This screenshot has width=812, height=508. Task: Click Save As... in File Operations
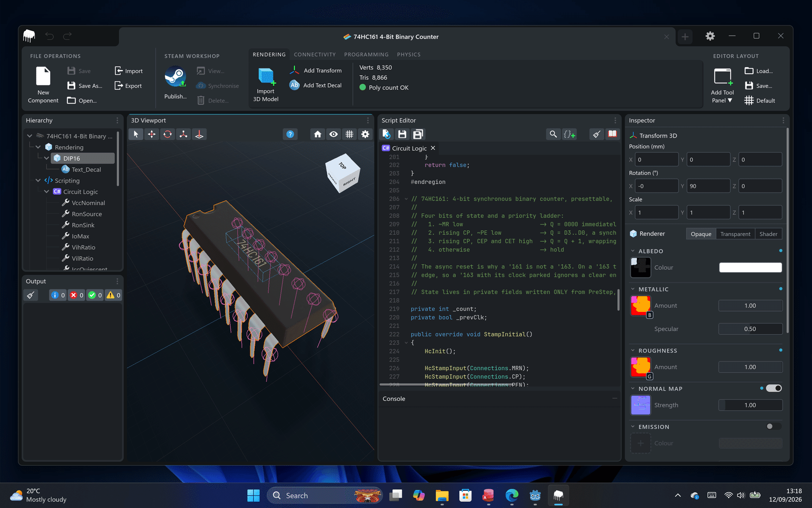(85, 86)
